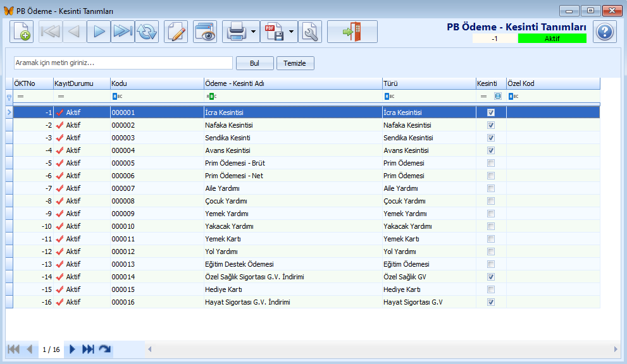627x364 pixels.
Task: Sort by ÖKTNo column header
Action: pyautogui.click(x=33, y=83)
